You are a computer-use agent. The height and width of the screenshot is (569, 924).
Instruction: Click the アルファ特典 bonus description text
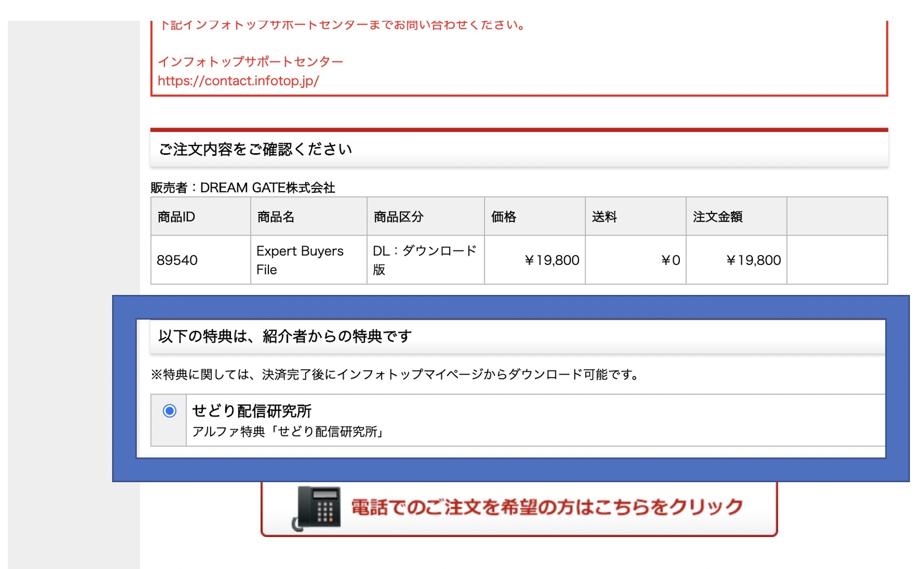tap(288, 431)
